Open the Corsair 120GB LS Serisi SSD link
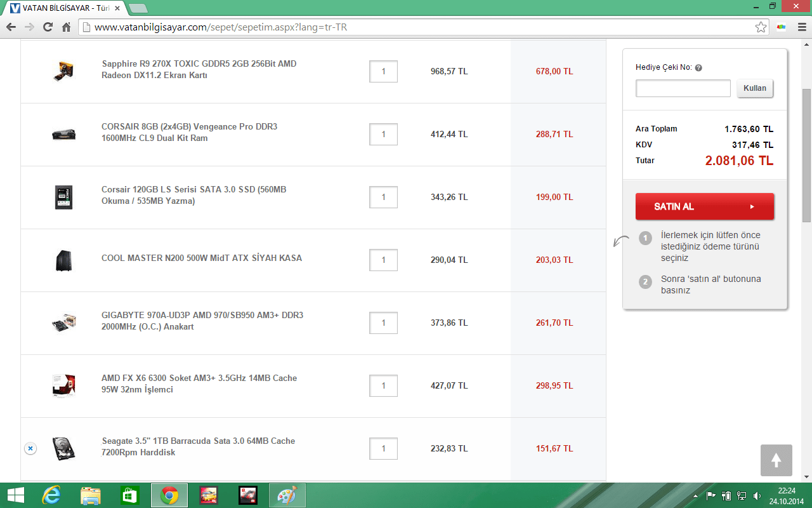Viewport: 812px width, 508px height. [x=194, y=195]
